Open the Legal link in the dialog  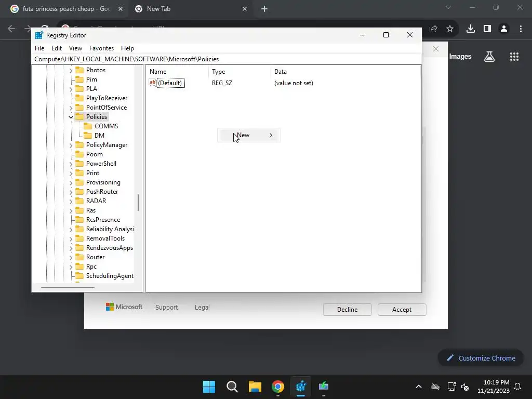202,307
